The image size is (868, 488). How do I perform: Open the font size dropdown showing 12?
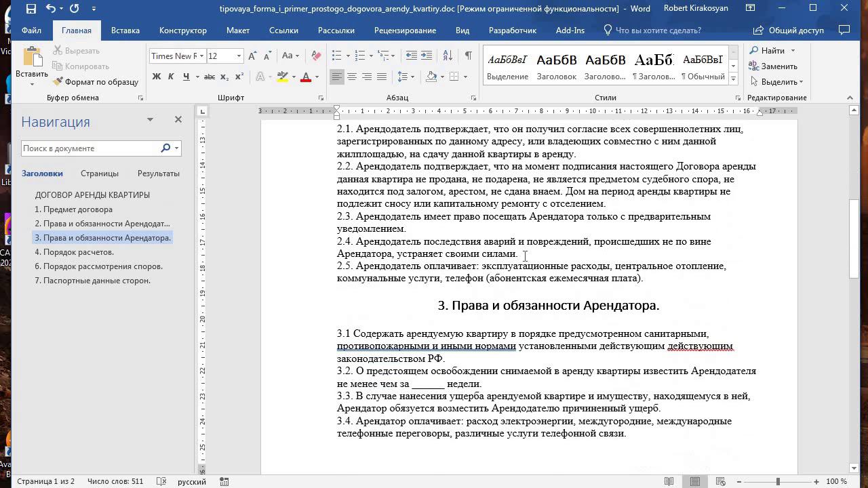point(239,56)
